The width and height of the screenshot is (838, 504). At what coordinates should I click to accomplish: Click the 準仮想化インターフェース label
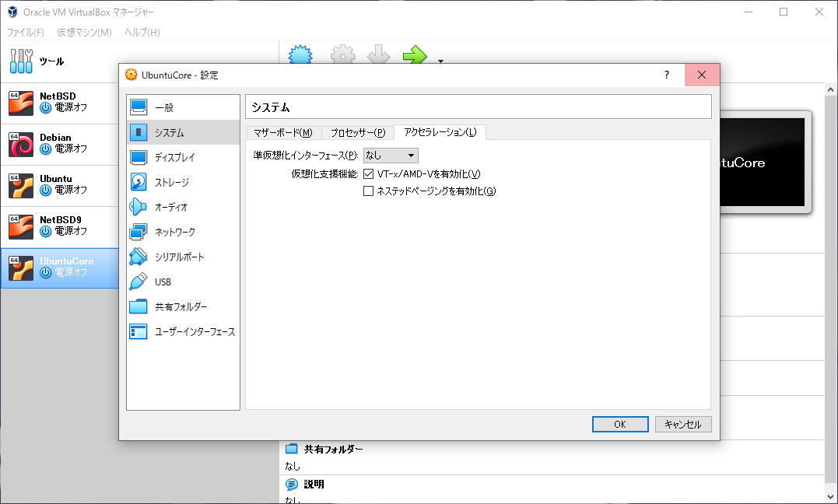point(306,156)
